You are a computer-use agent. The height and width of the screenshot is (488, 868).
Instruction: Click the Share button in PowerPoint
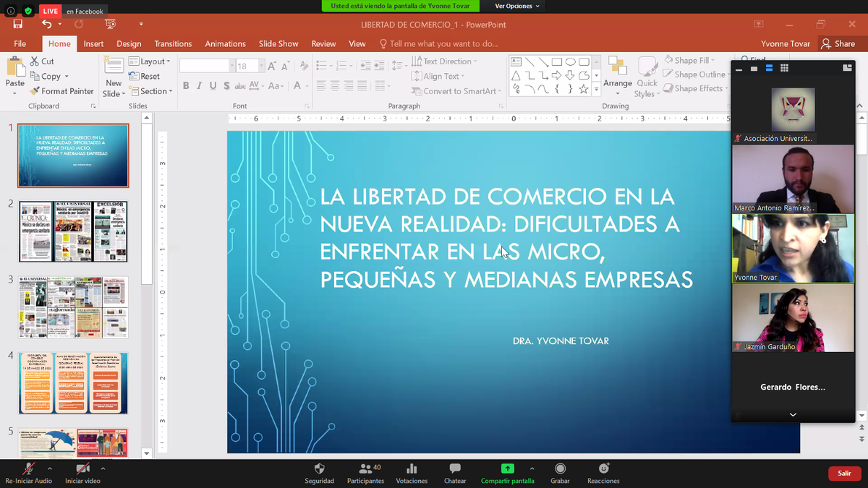(838, 43)
